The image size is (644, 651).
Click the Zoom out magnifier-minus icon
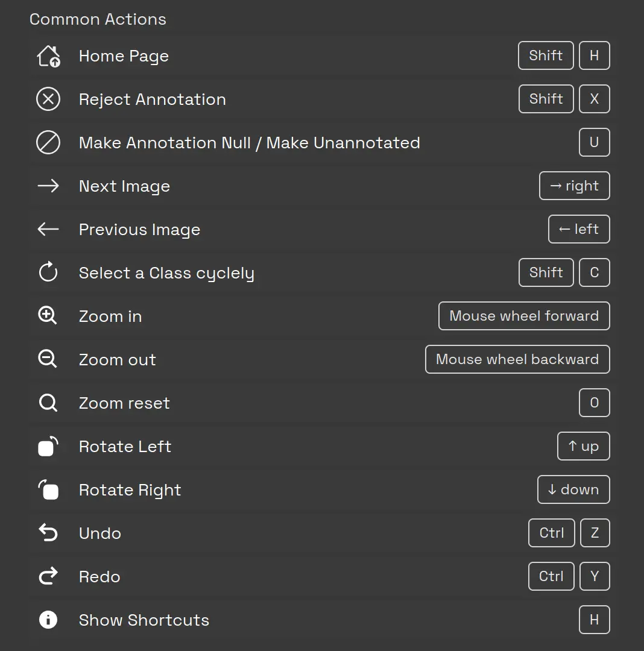[x=48, y=359]
